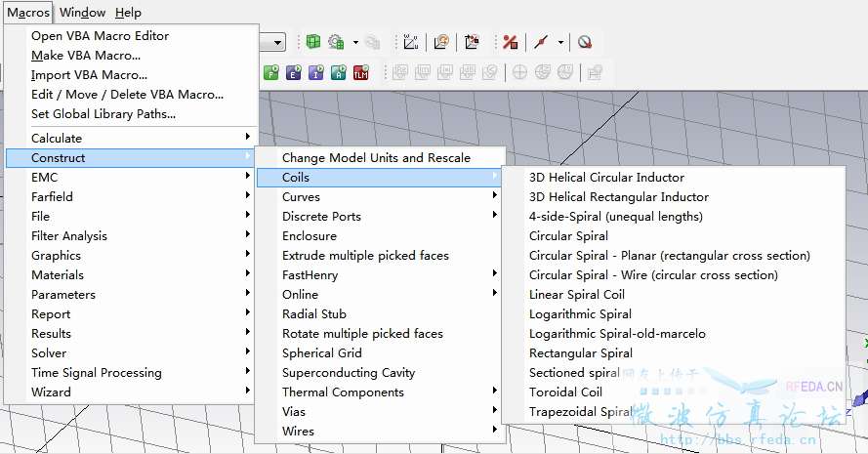Click the rotate WCS icon
The height and width of the screenshot is (454, 868).
point(441,42)
